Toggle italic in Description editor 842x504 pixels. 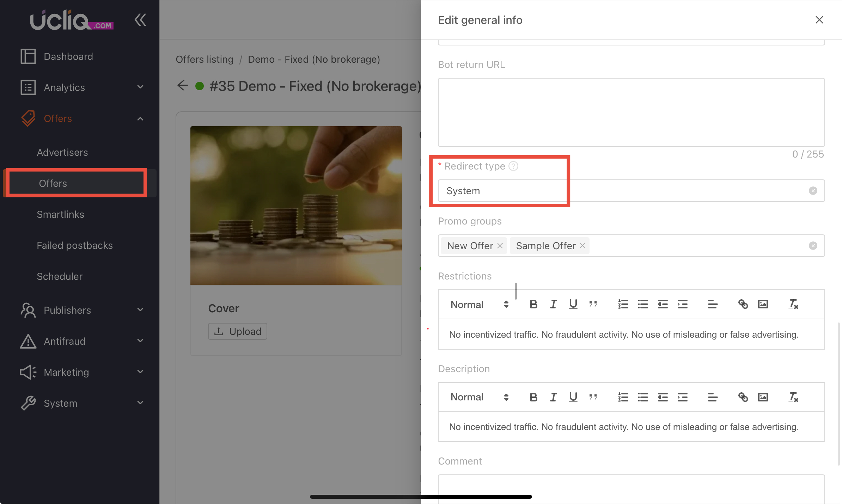553,397
